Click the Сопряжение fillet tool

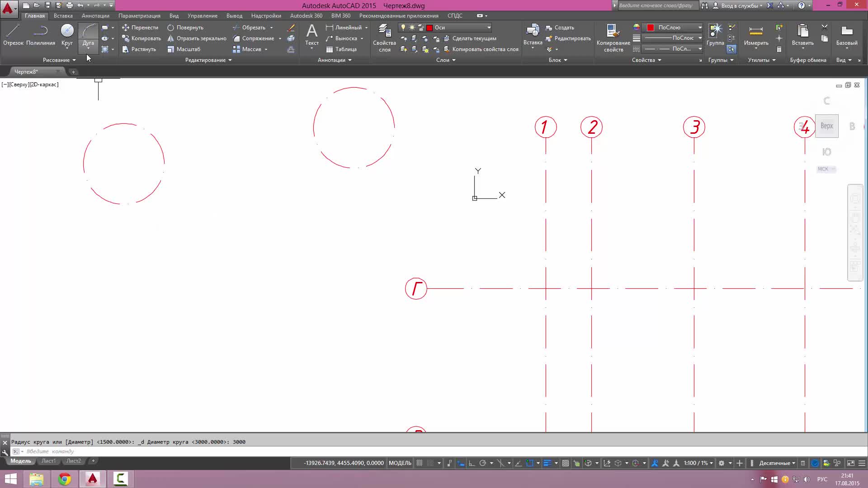[253, 38]
